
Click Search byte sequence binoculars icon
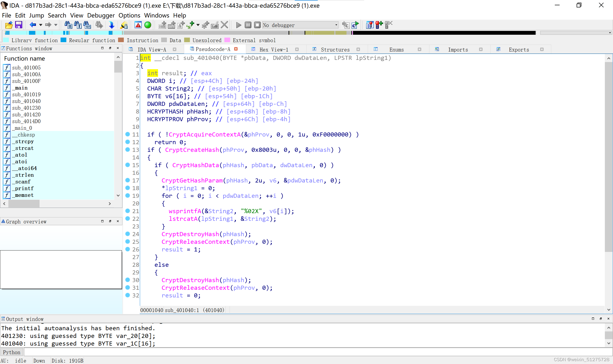tap(87, 25)
